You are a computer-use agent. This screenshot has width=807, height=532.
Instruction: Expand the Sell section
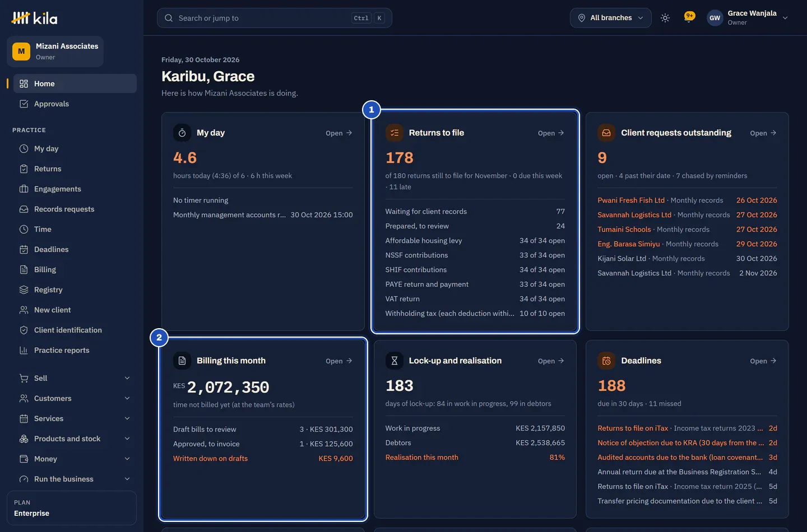coord(75,378)
